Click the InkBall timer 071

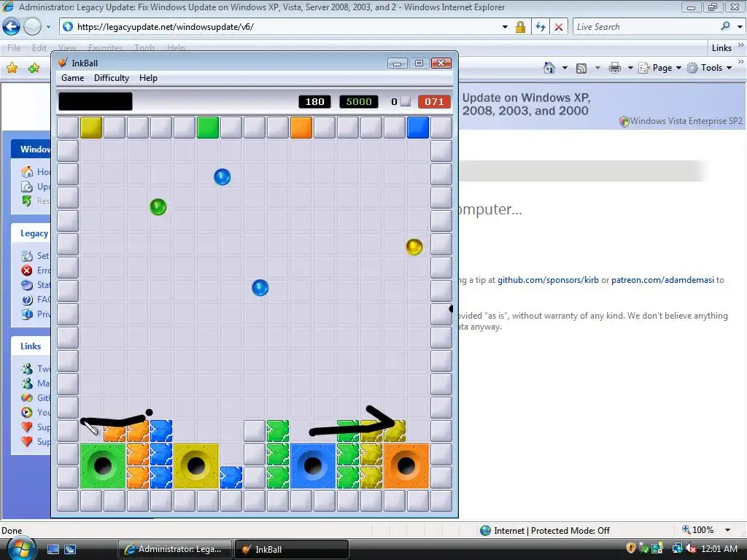pos(434,101)
